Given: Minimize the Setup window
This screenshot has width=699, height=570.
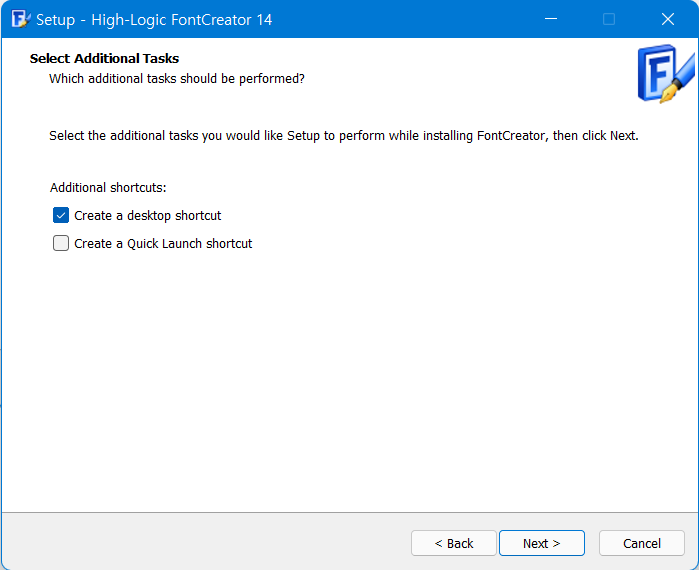Looking at the screenshot, I should point(551,19).
